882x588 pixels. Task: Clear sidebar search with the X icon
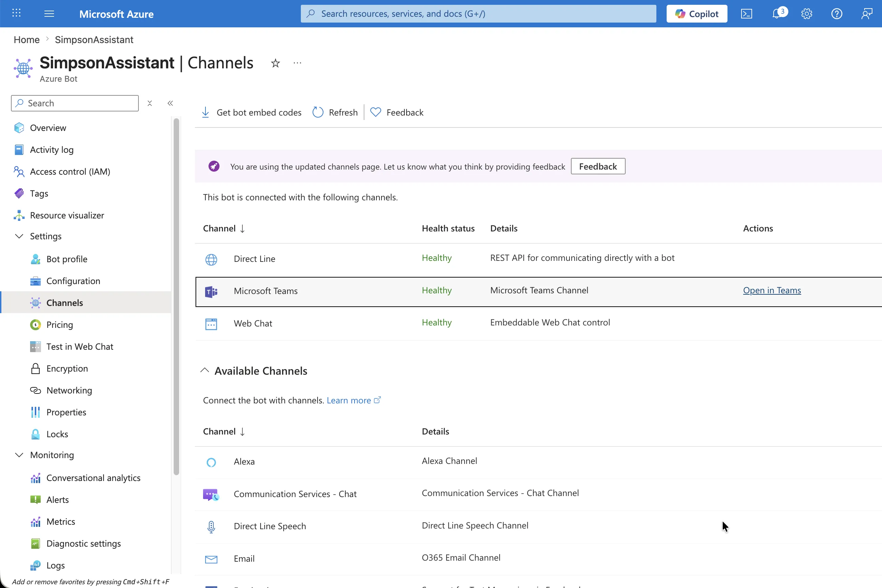coord(150,103)
